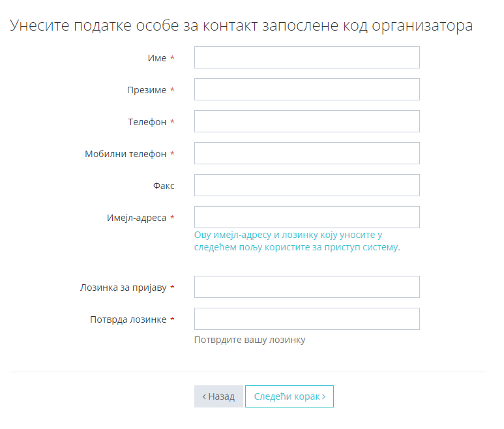Image resolution: width=504 pixels, height=429 pixels.
Task: Click the Имејл-адреса label
Action: point(136,218)
